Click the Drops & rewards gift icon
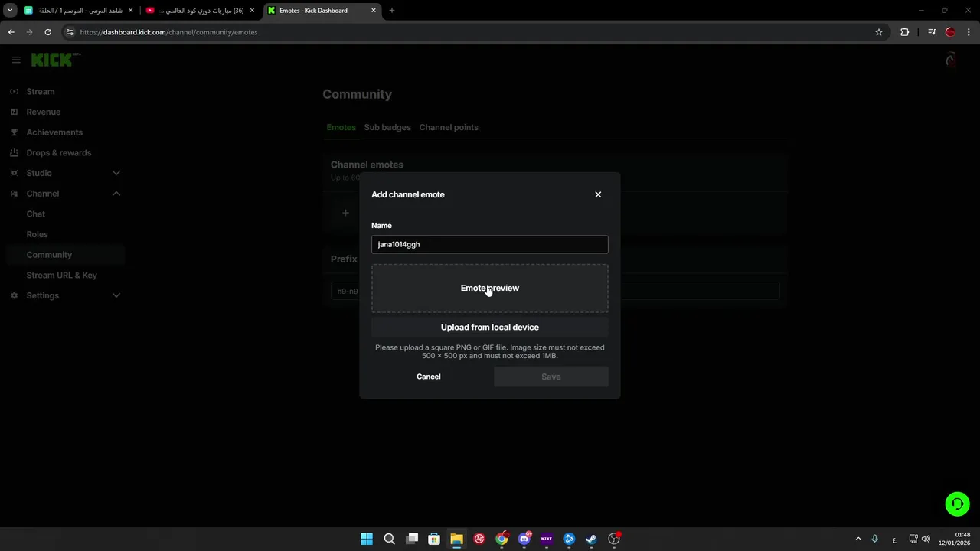Screen dimensions: 980x551 [14, 152]
